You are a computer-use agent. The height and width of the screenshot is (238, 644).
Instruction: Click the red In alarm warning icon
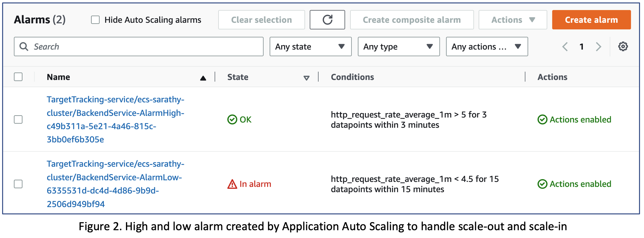point(232,184)
